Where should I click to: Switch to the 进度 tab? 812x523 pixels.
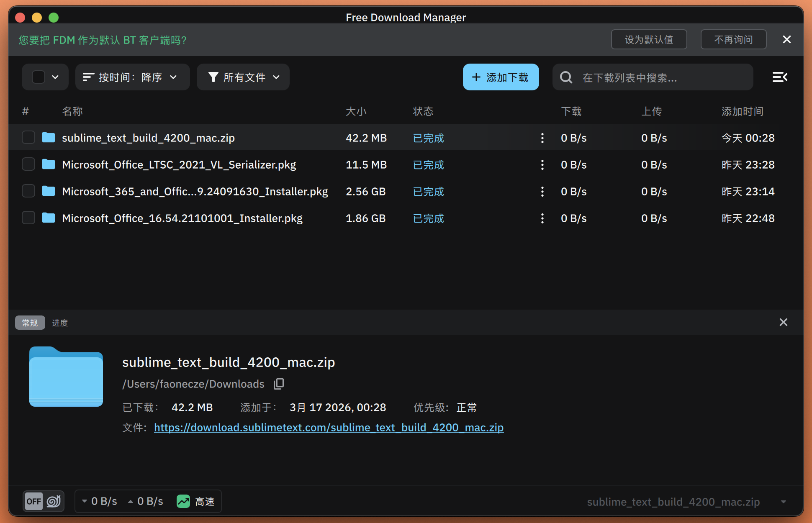(x=60, y=323)
